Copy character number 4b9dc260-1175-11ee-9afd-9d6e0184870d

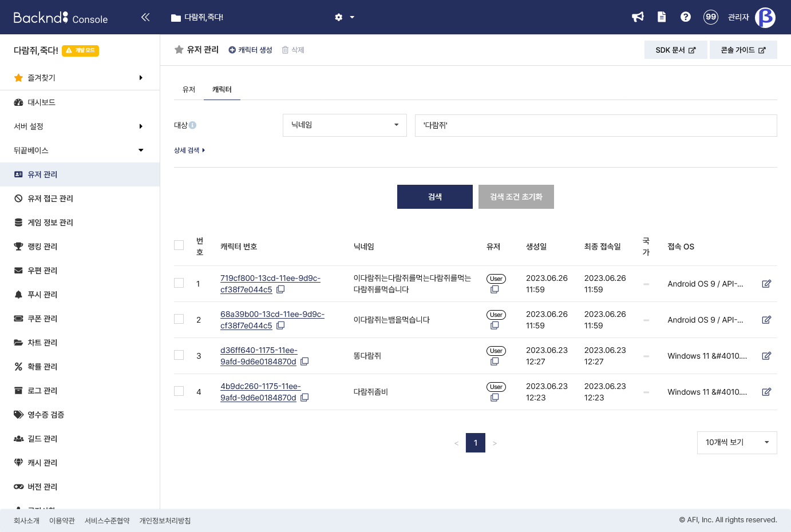click(x=304, y=398)
